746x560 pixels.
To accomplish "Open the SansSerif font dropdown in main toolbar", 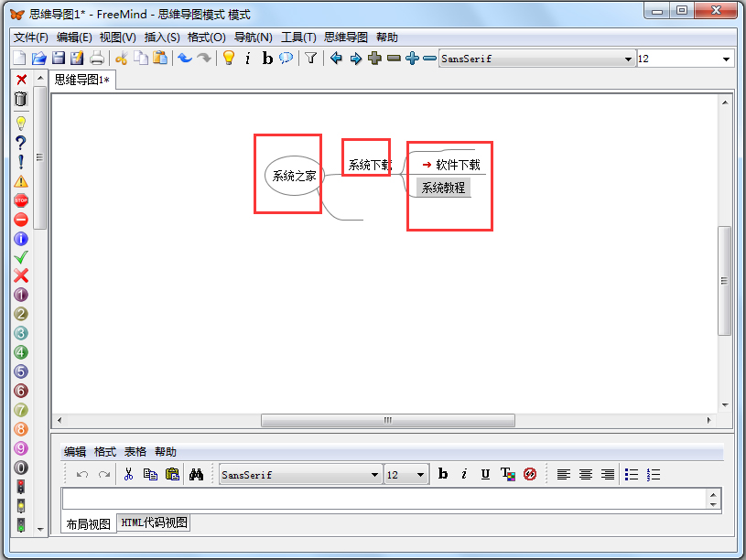I will (628, 59).
